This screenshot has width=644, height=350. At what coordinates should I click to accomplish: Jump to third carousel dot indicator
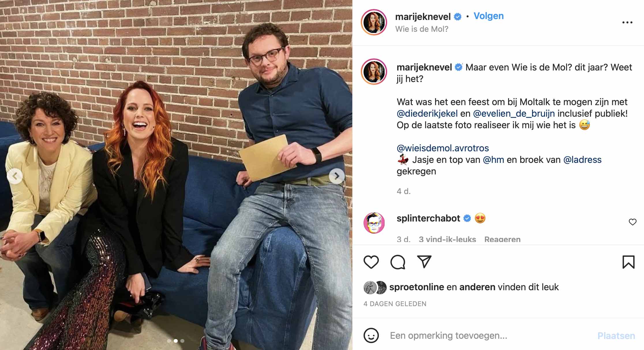click(182, 341)
